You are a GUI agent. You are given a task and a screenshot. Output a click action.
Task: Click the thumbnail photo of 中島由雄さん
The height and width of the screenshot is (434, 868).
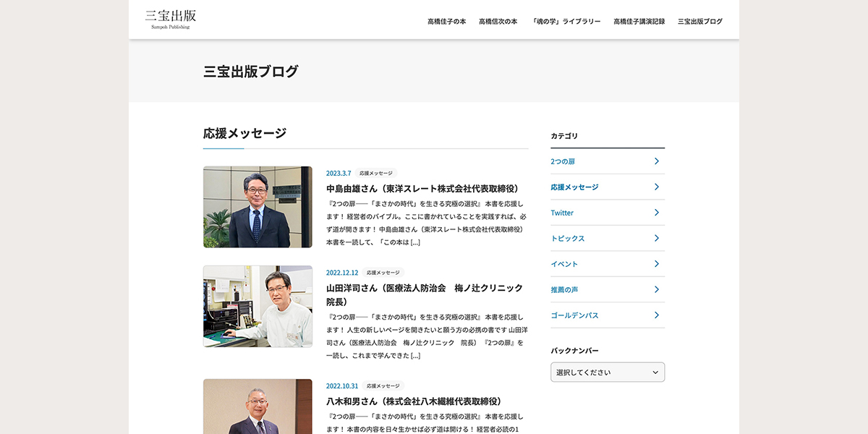(258, 207)
